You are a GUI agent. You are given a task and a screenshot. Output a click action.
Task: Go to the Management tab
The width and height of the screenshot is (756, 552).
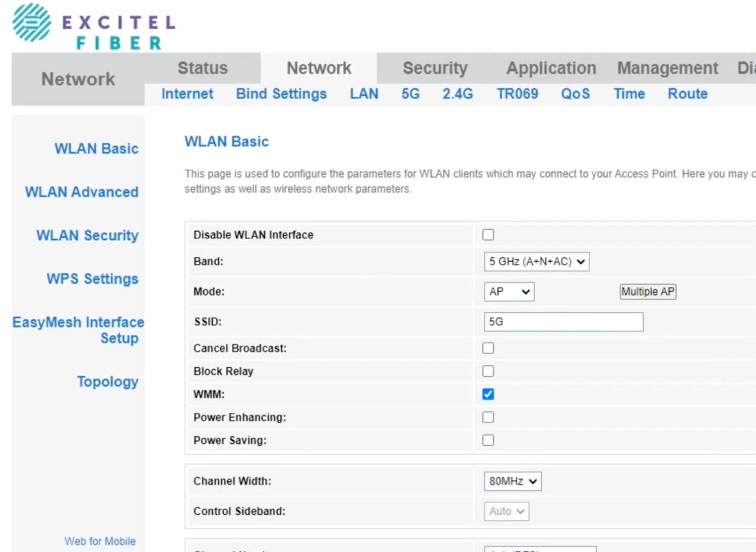click(x=667, y=68)
